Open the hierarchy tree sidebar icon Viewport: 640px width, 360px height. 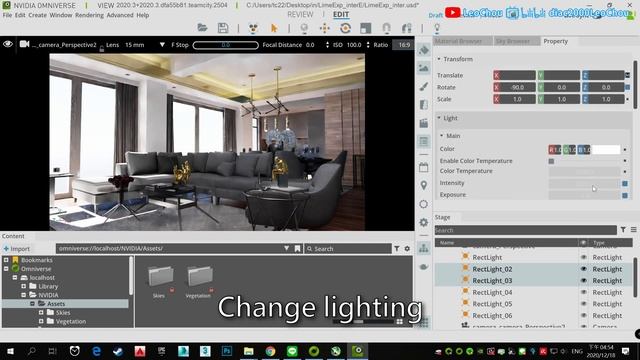click(424, 248)
